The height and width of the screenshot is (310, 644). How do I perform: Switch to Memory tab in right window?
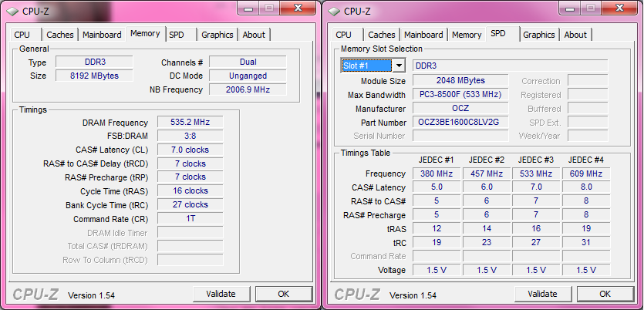click(467, 35)
